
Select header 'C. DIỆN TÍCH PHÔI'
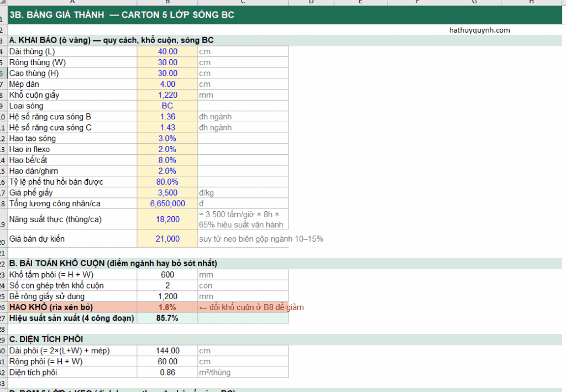[x=285, y=339]
